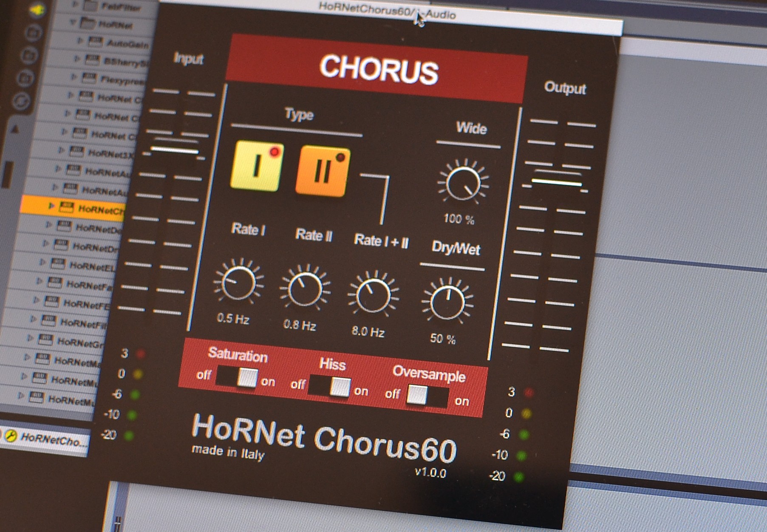
Task: Enable chorus Type I button
Action: [257, 166]
